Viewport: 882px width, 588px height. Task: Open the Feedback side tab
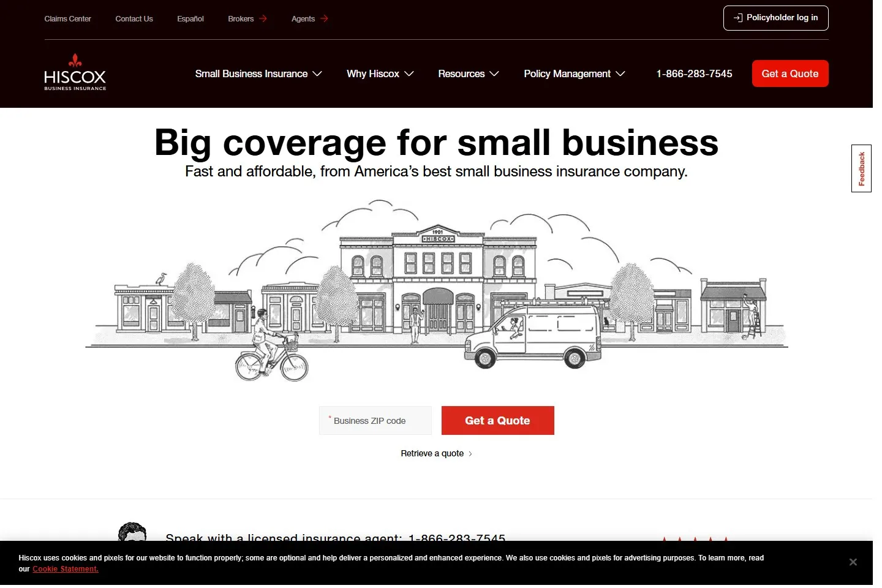point(861,168)
